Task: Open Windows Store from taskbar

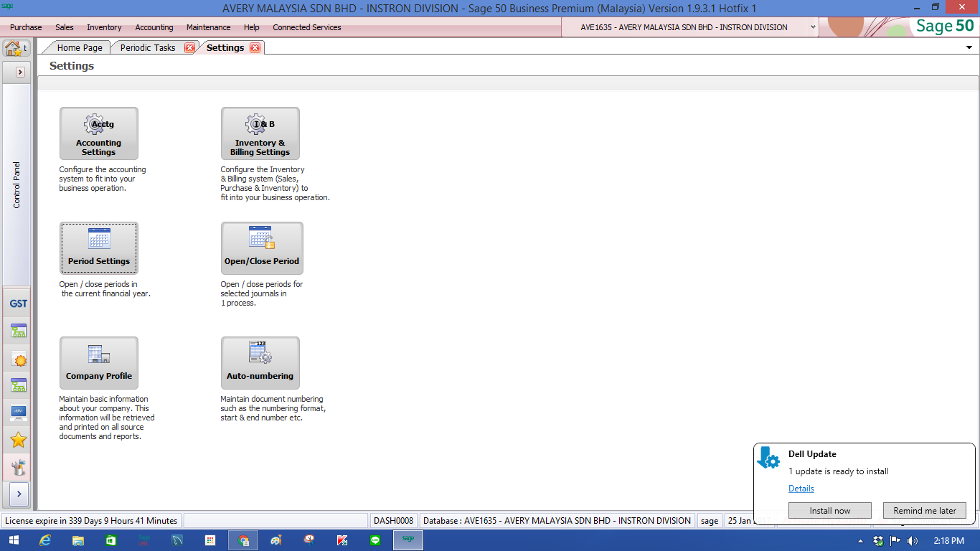Action: [111, 540]
